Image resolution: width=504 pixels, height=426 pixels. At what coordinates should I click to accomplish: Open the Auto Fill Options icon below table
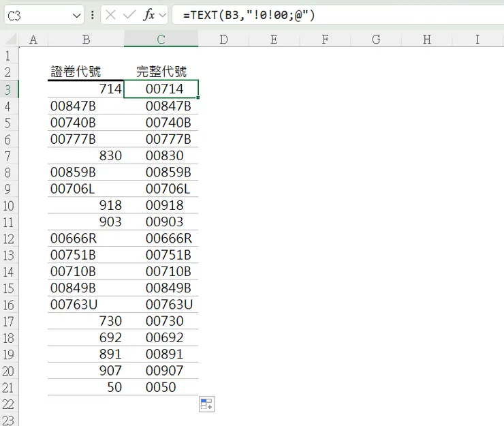click(x=206, y=404)
